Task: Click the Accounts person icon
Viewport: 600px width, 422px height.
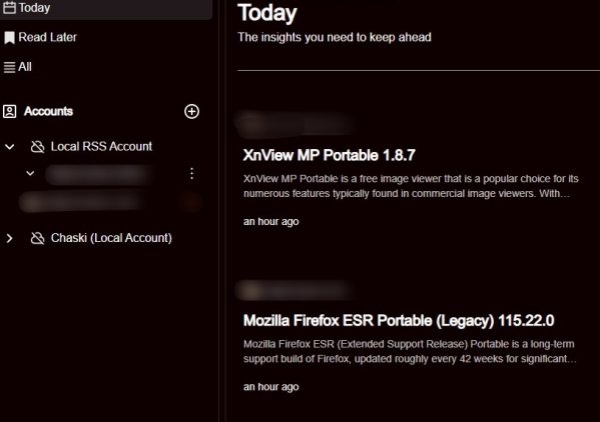Action: (x=10, y=111)
